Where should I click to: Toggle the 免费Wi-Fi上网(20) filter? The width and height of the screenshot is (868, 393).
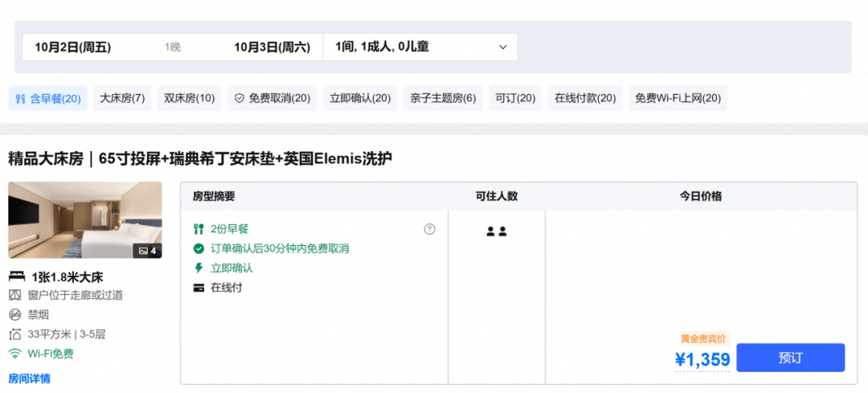(678, 99)
